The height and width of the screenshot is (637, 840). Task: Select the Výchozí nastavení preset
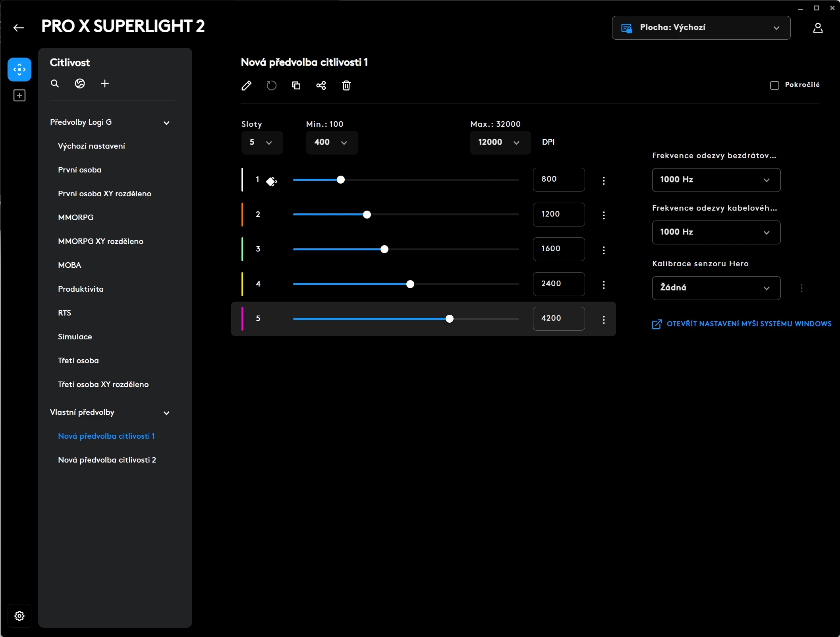pyautogui.click(x=91, y=146)
